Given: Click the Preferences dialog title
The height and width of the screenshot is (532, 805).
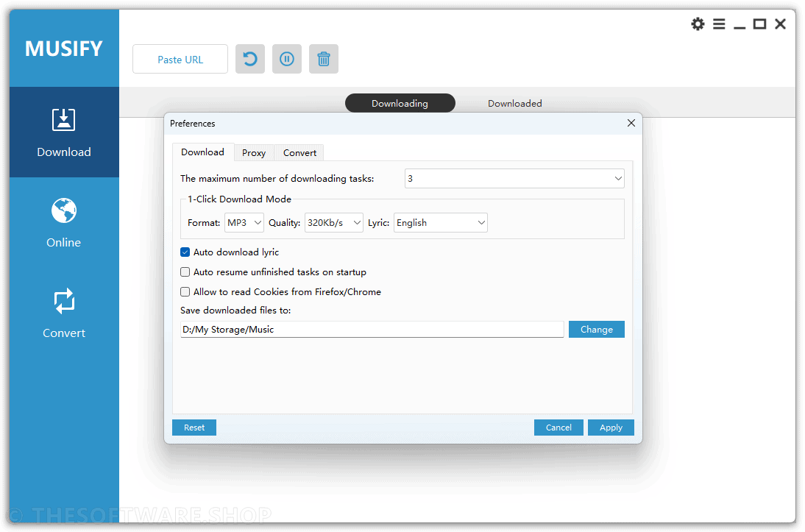Looking at the screenshot, I should coord(193,124).
